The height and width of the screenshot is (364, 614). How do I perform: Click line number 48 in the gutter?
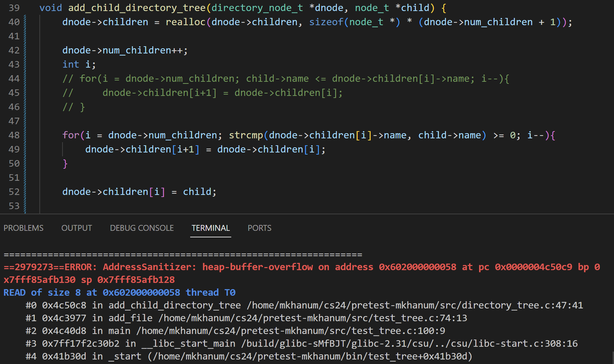14,135
